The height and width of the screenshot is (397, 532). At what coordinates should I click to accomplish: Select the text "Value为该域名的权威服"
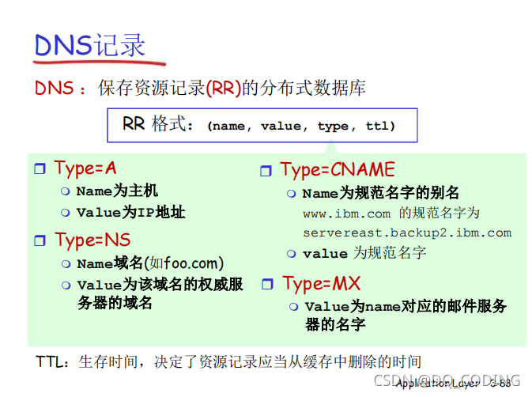click(160, 285)
